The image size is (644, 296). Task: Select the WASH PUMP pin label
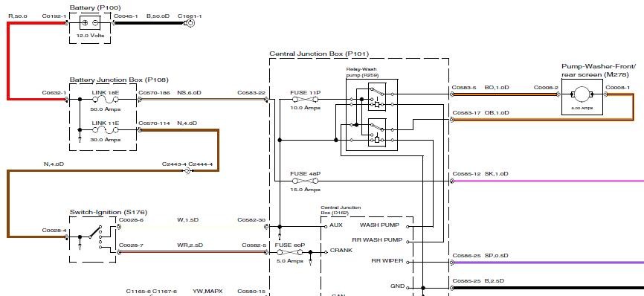[x=379, y=225]
